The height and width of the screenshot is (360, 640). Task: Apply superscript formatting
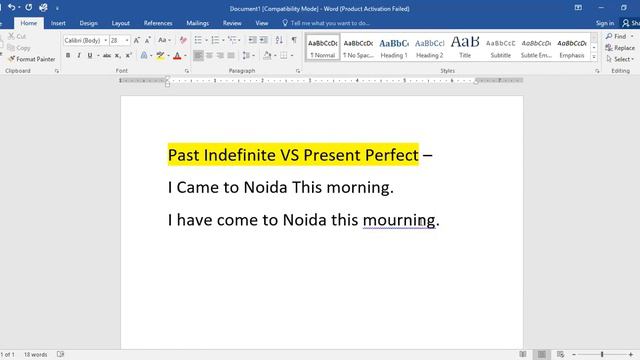coord(128,56)
